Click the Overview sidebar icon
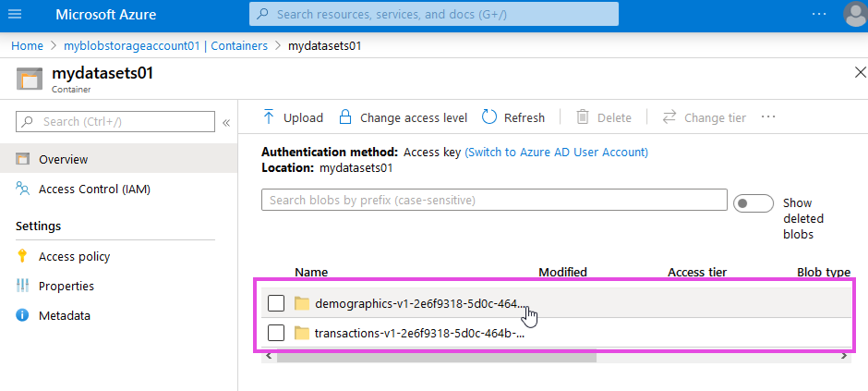868x391 pixels. tap(23, 160)
